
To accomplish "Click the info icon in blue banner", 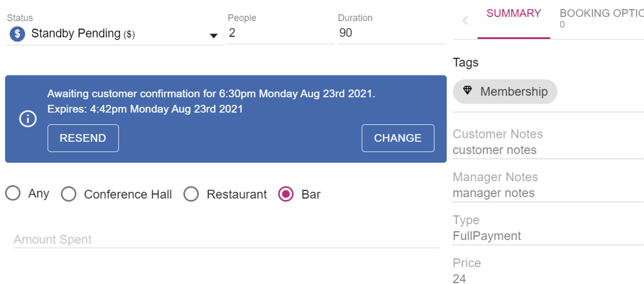I will 28,119.
